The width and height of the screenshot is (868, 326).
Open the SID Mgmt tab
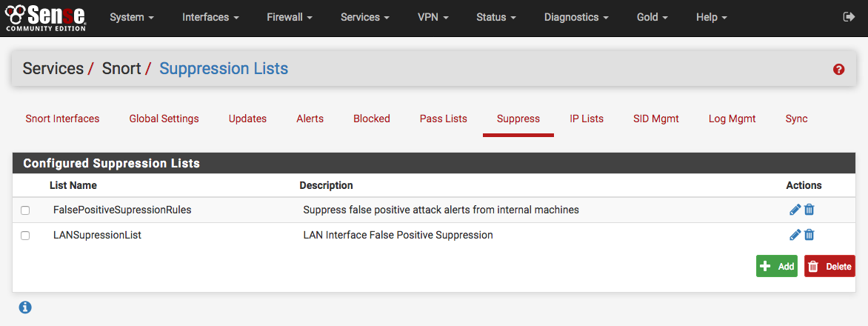[655, 119]
